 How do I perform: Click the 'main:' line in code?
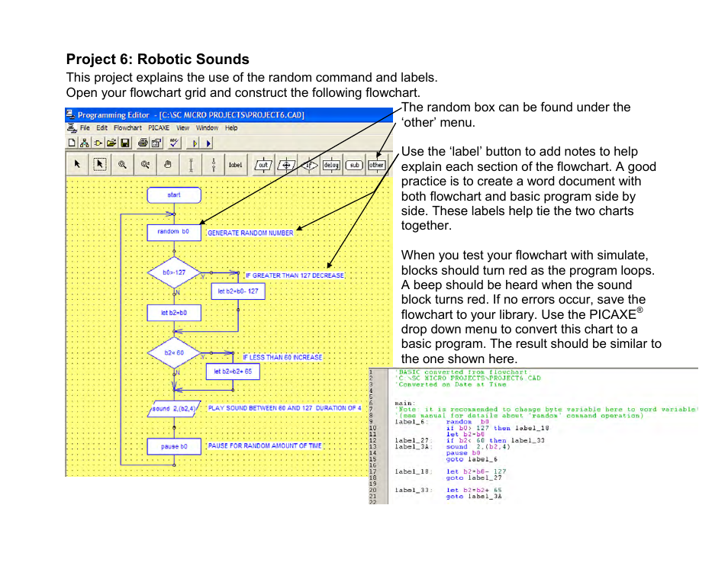[x=405, y=404]
